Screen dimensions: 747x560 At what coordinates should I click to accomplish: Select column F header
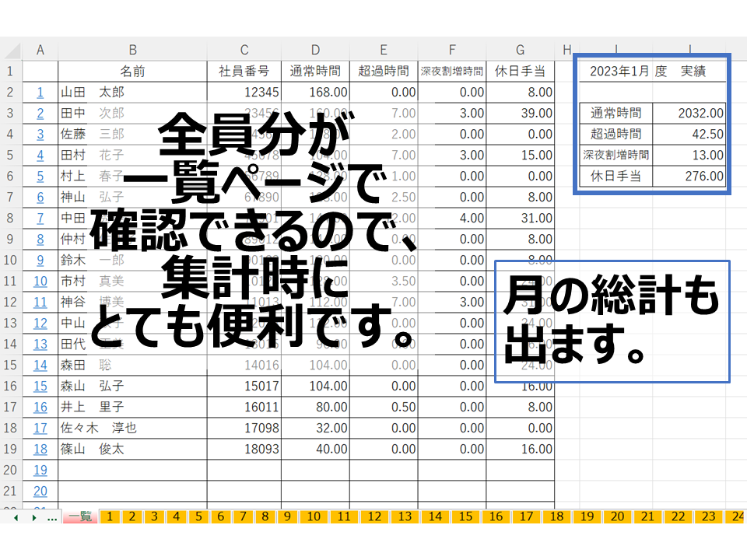[452, 50]
